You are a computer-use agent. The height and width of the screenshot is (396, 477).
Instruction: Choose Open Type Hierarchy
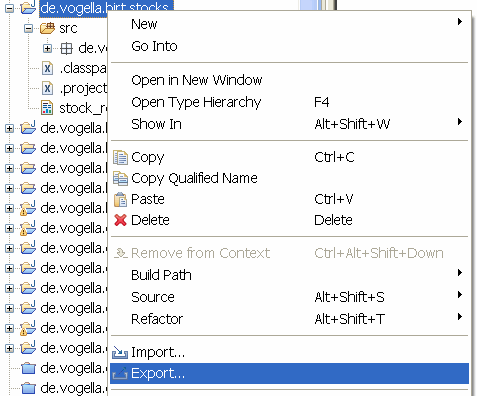[289, 102]
